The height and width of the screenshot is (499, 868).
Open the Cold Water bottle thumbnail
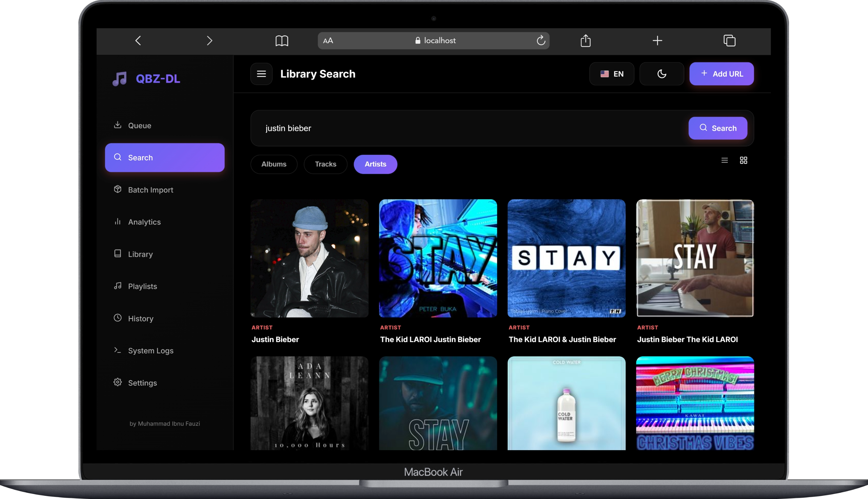coord(566,403)
